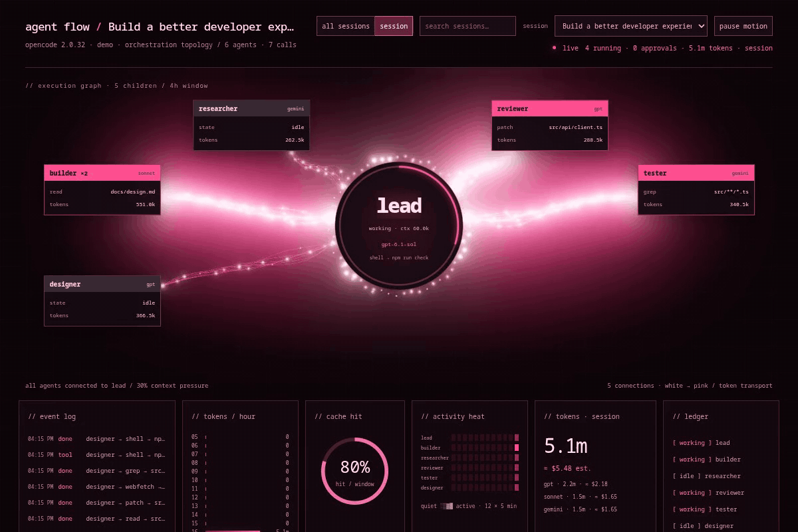Click the search sessions input field
Viewport: 798px width, 532px height.
pos(467,26)
